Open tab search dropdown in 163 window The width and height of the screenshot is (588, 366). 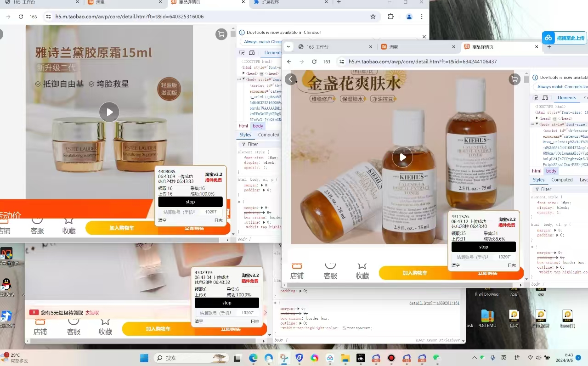click(288, 47)
